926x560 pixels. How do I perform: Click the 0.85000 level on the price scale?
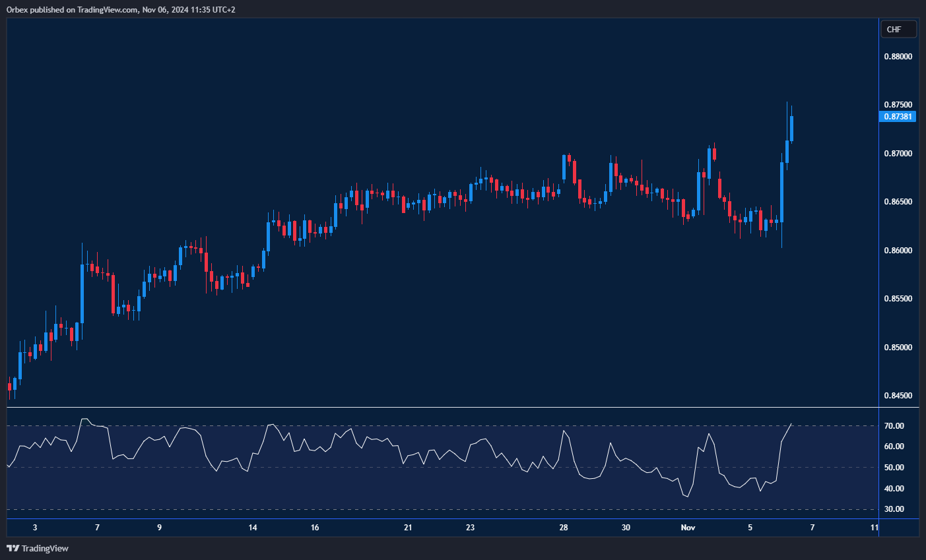click(x=898, y=348)
